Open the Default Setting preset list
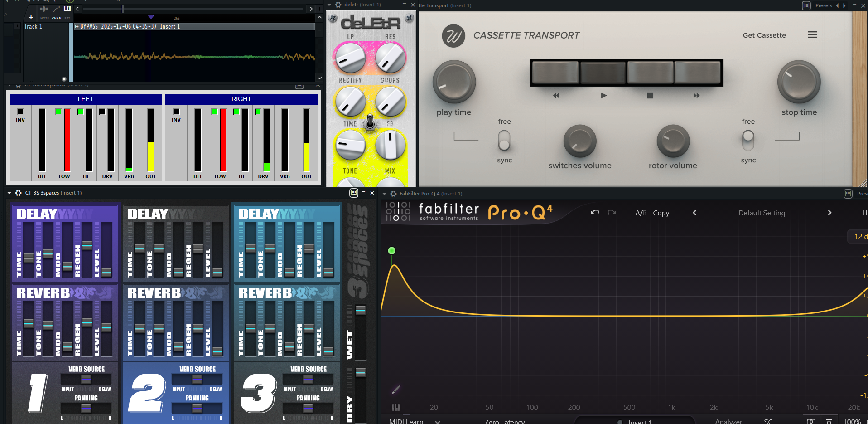Image resolution: width=868 pixels, height=424 pixels. click(762, 213)
